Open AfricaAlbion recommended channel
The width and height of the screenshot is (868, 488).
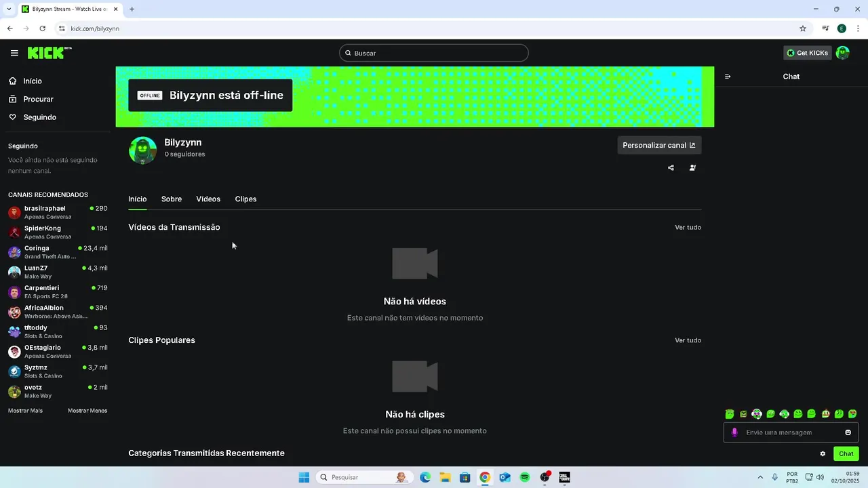58,312
